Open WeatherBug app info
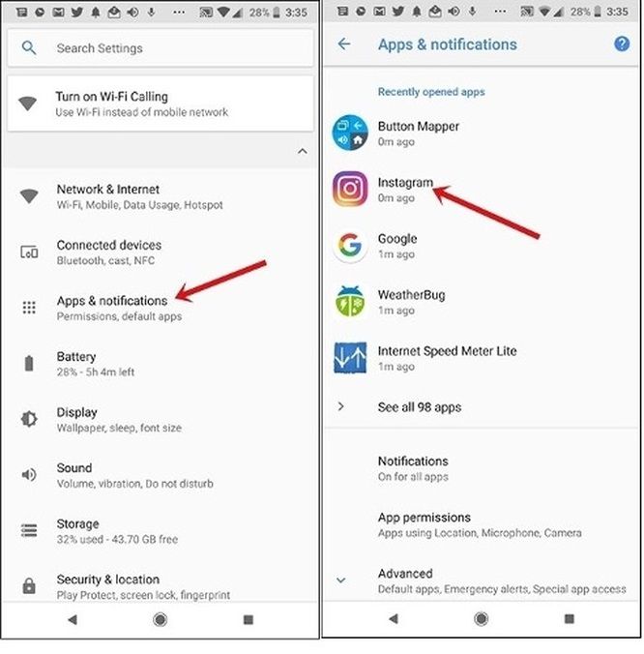The width and height of the screenshot is (644, 654). pos(482,302)
